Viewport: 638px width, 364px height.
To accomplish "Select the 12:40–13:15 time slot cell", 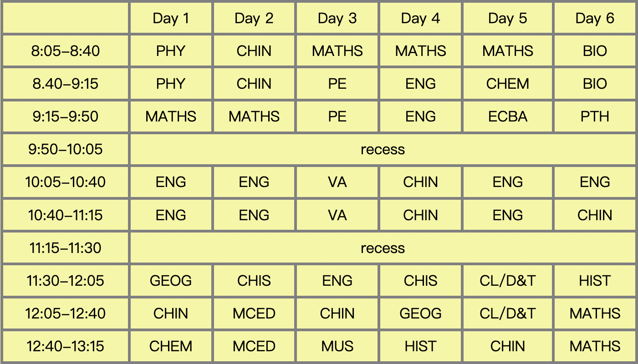I will 66,346.
